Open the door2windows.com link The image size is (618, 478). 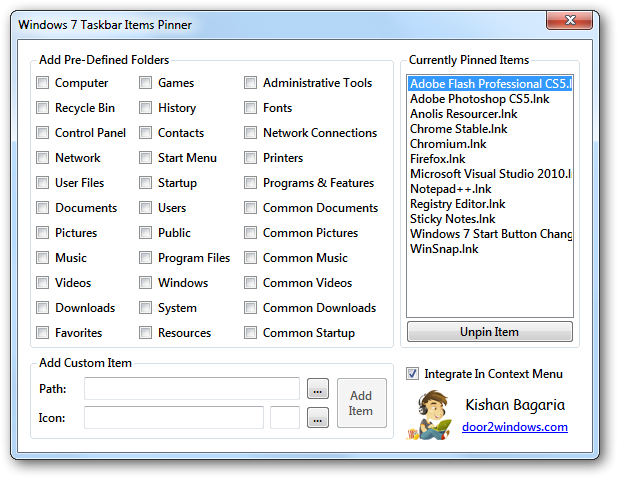click(515, 427)
